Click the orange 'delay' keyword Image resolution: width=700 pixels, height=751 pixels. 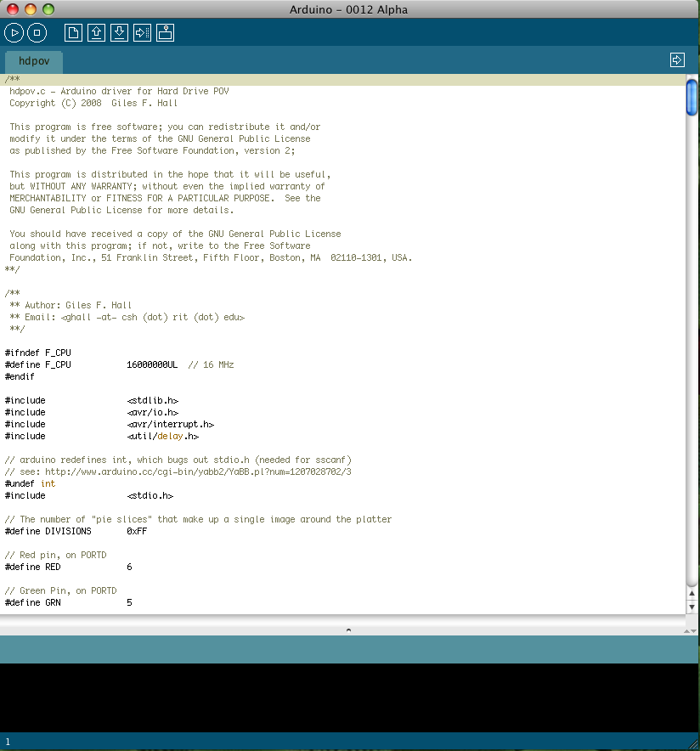tap(170, 437)
